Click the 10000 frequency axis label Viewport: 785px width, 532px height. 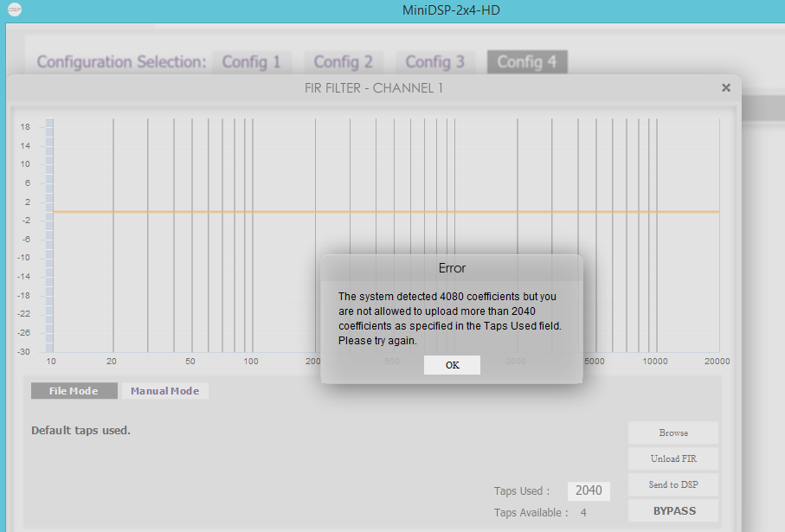pos(655,362)
